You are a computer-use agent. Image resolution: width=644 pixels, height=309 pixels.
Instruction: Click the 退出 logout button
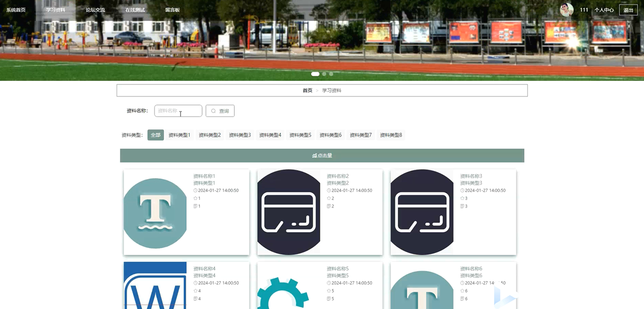[628, 10]
